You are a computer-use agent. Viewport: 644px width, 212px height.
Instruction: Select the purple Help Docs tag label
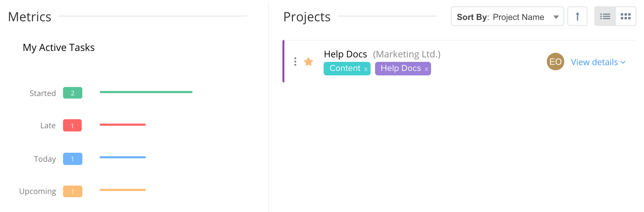point(401,68)
